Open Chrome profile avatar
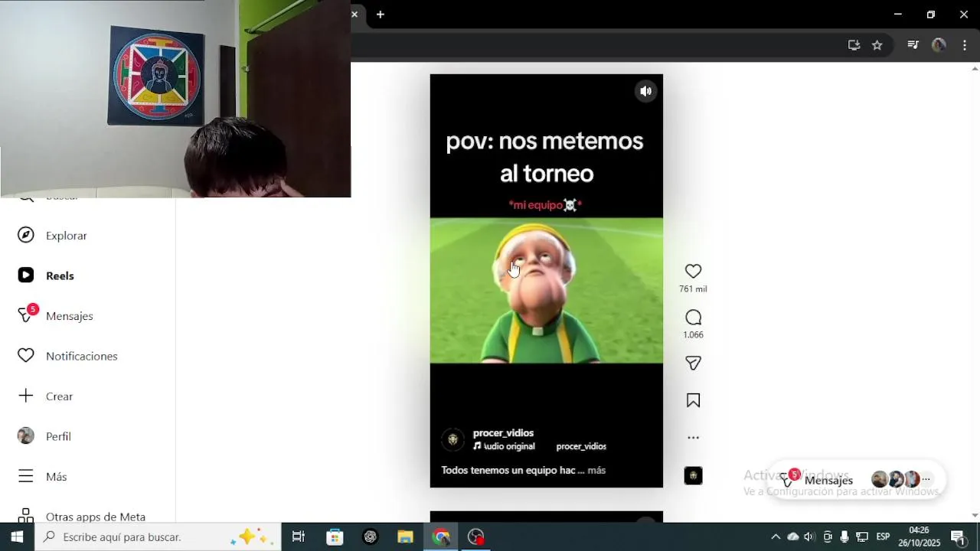980x551 pixels. [x=939, y=45]
